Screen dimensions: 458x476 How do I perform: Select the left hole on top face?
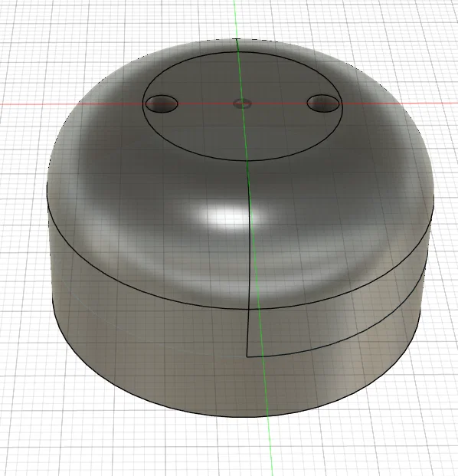pyautogui.click(x=162, y=103)
